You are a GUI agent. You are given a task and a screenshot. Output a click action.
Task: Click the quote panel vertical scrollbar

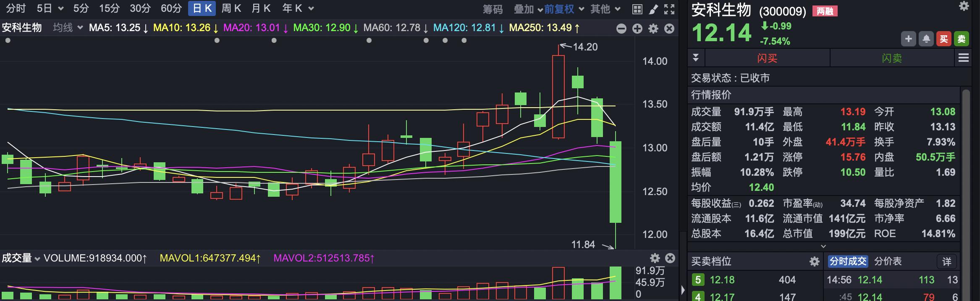click(x=966, y=168)
